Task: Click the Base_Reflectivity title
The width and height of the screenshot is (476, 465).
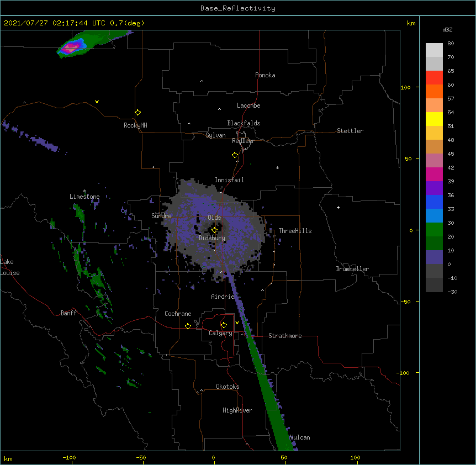Action: pos(238,8)
